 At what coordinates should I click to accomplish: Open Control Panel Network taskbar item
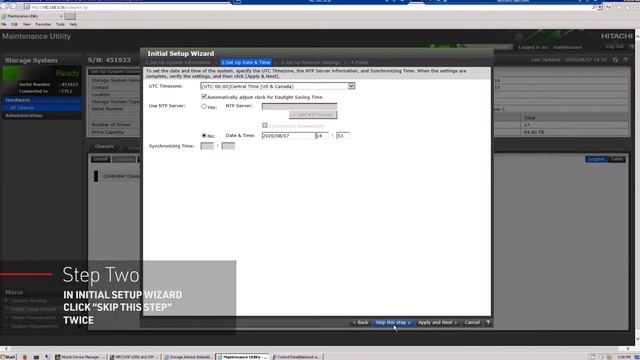pyautogui.click(x=297, y=357)
